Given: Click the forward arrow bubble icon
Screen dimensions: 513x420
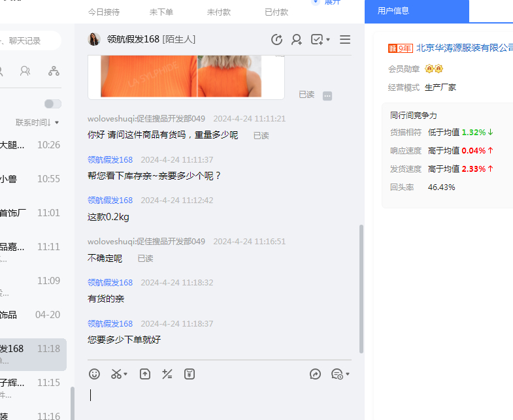Looking at the screenshot, I should pyautogui.click(x=315, y=374).
